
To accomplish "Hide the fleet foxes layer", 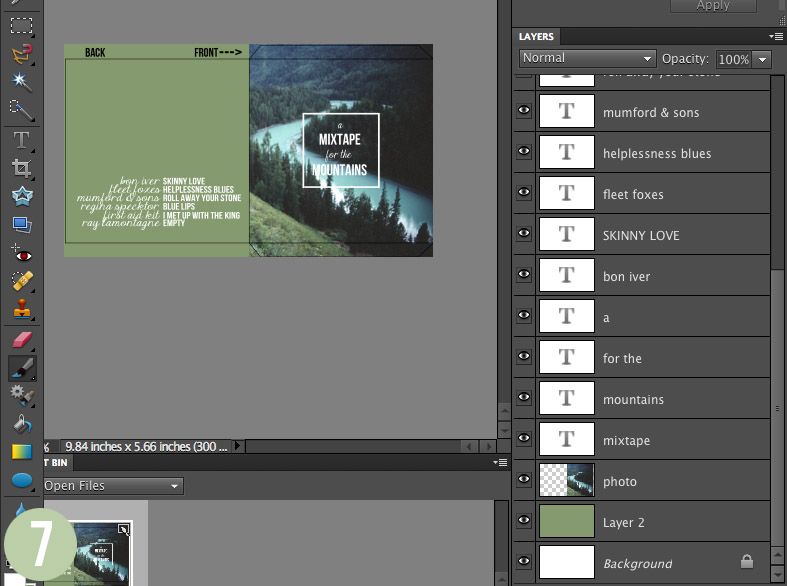I will (524, 192).
